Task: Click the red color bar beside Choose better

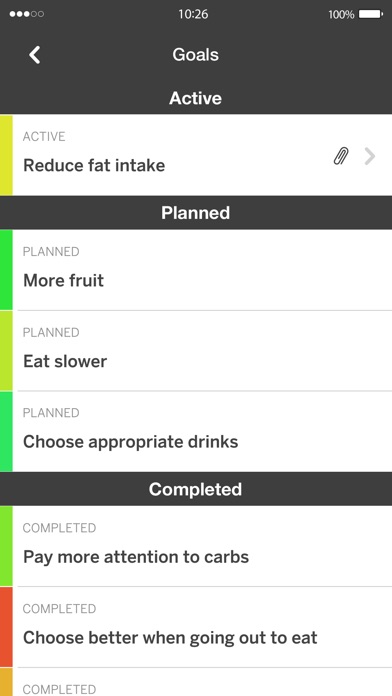Action: tap(6, 627)
